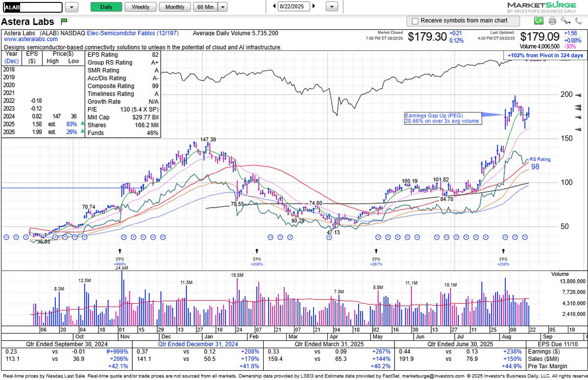Viewport: 588px width, 380px height.
Task: Open the 60 Min interval dropdown arrow
Action: (222, 7)
